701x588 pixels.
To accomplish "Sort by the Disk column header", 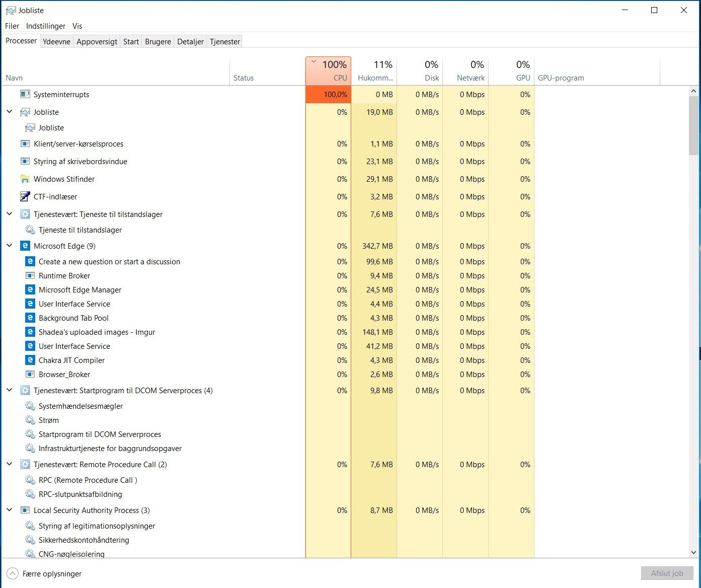I will tap(420, 71).
